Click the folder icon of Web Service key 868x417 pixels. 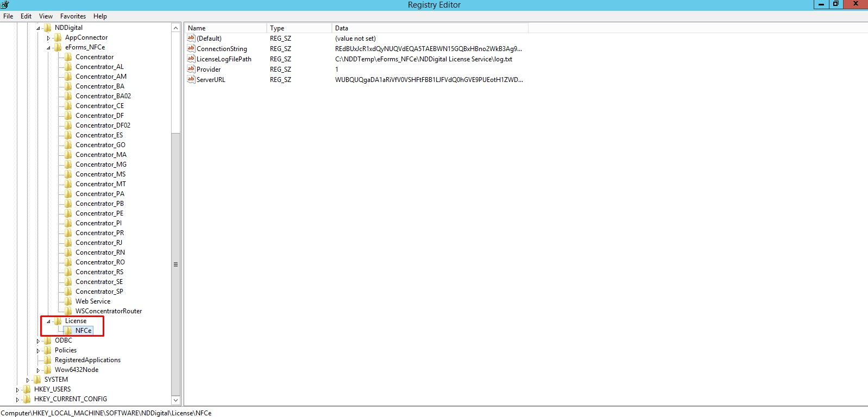(68, 301)
